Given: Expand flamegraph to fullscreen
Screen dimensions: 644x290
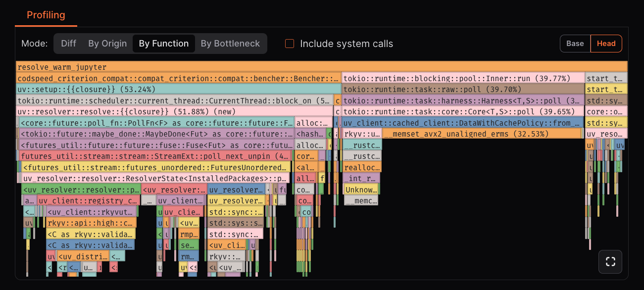Looking at the screenshot, I should click(x=610, y=262).
